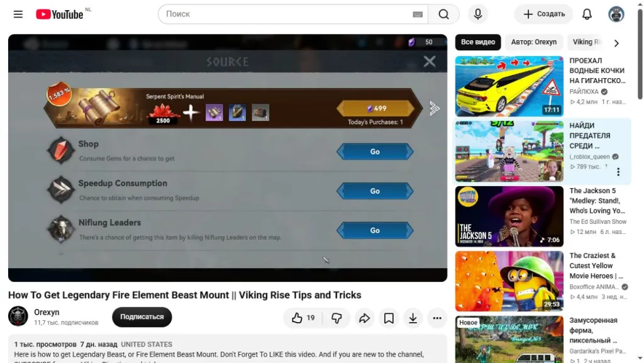This screenshot has width=644, height=363.
Task: Open more actions below the video
Action: 437,318
